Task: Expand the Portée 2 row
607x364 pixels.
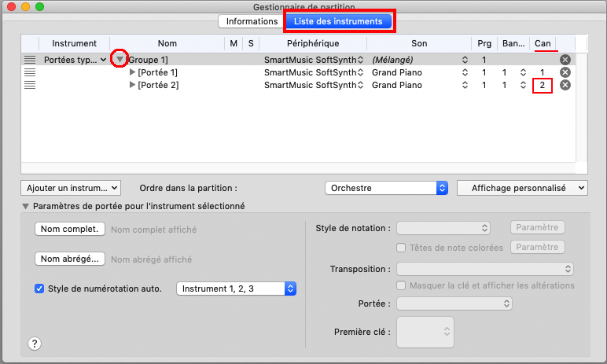Action: click(132, 85)
